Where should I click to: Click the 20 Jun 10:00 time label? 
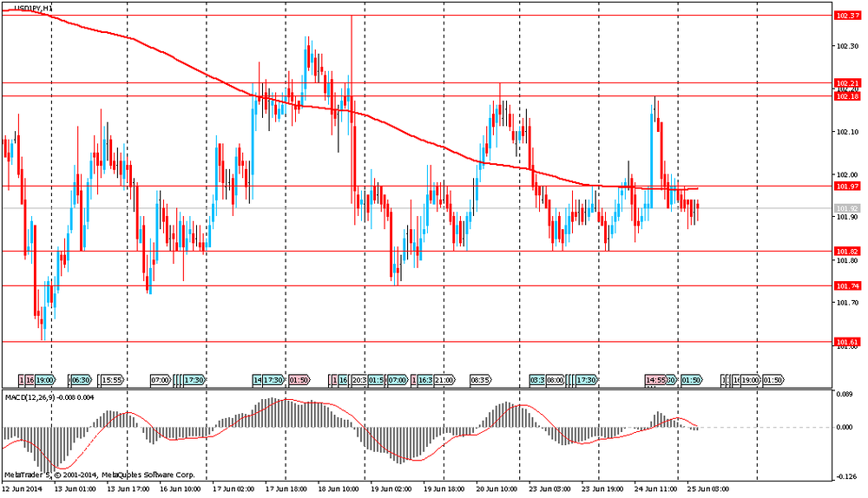496,489
